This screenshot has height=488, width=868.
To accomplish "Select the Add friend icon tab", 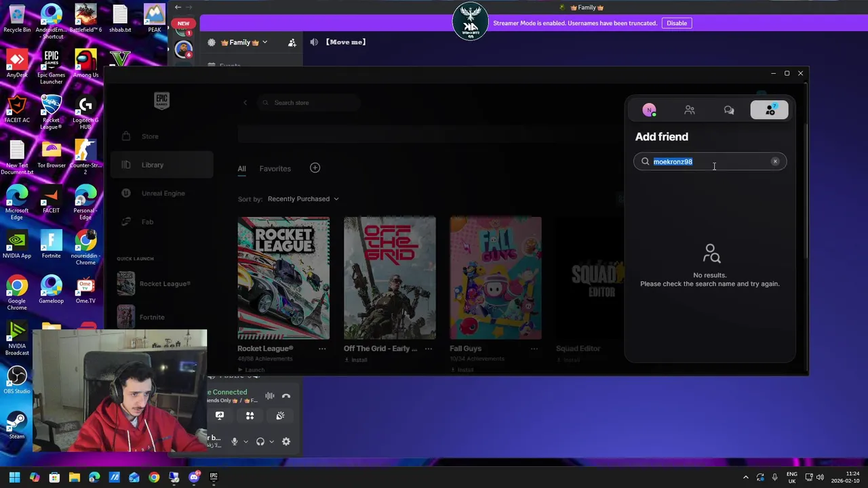I will (770, 110).
